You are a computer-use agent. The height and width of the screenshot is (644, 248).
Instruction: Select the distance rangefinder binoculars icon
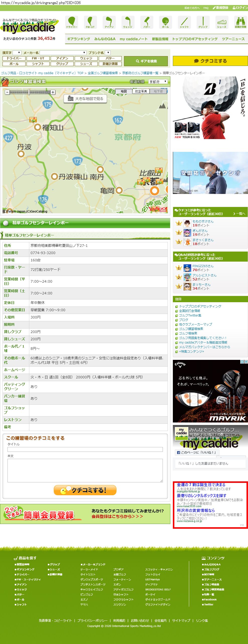[x=240, y=22]
